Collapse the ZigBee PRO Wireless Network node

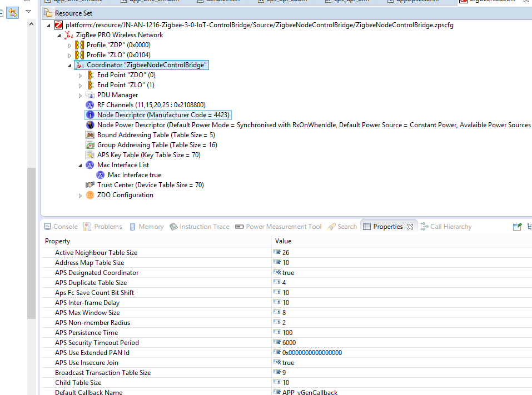coord(59,36)
